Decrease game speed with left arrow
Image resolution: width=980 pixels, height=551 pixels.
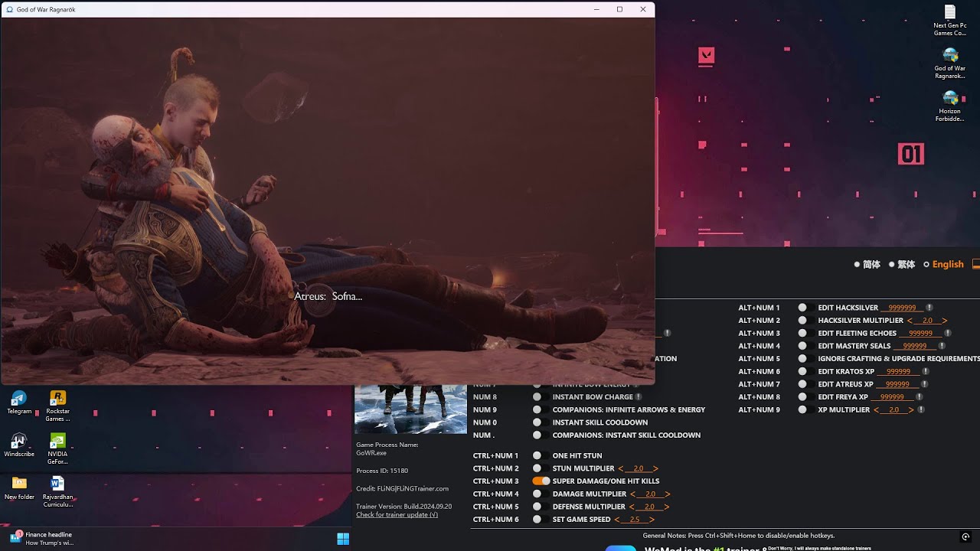[x=617, y=520]
